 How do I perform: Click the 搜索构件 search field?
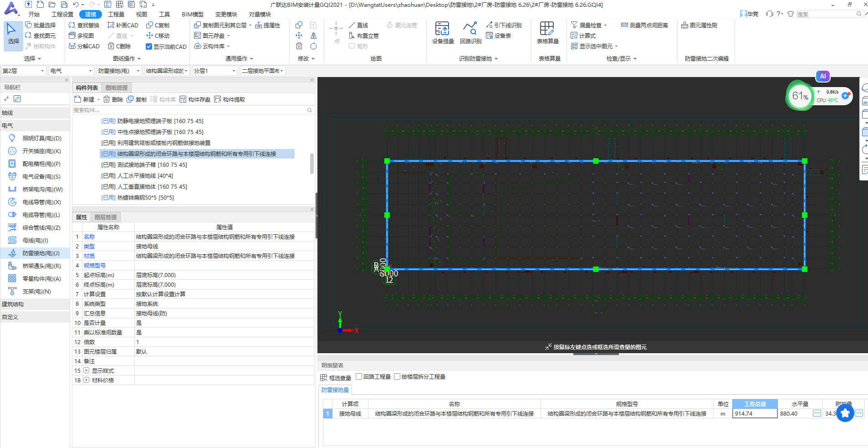point(190,110)
